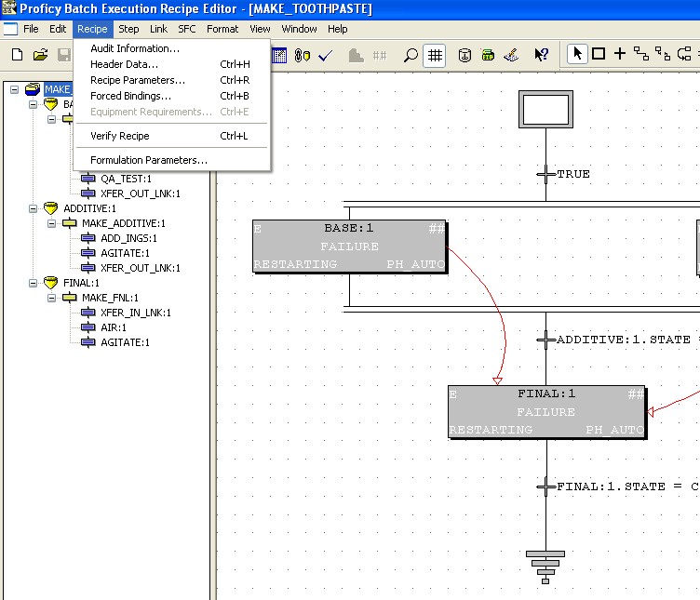Click the link-and-tank bindings toolbar icon
Viewport: 700px width, 600px height.
[x=303, y=55]
